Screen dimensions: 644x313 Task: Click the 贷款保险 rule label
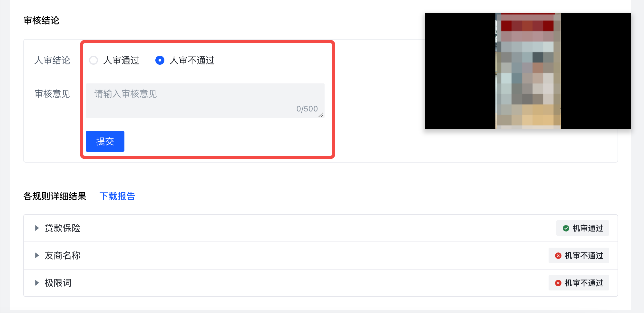click(63, 228)
